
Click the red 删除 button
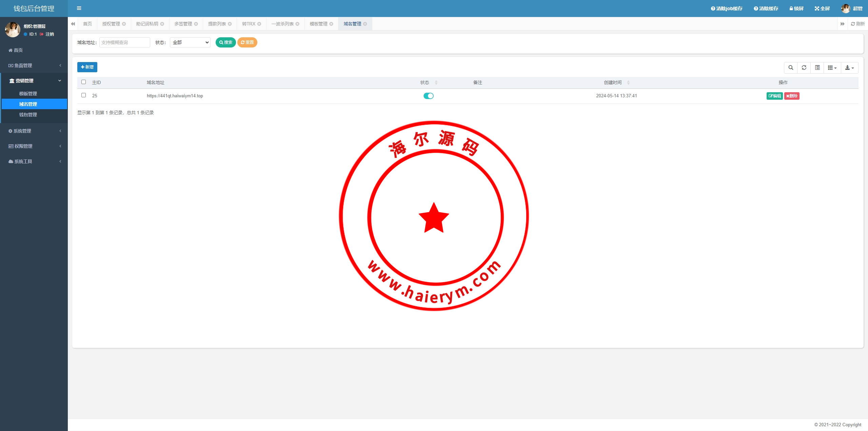792,96
